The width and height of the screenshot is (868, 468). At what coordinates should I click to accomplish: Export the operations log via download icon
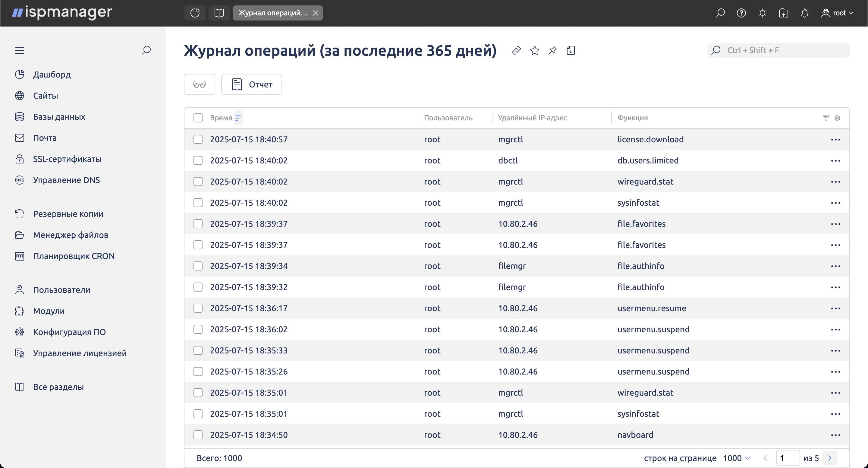571,51
